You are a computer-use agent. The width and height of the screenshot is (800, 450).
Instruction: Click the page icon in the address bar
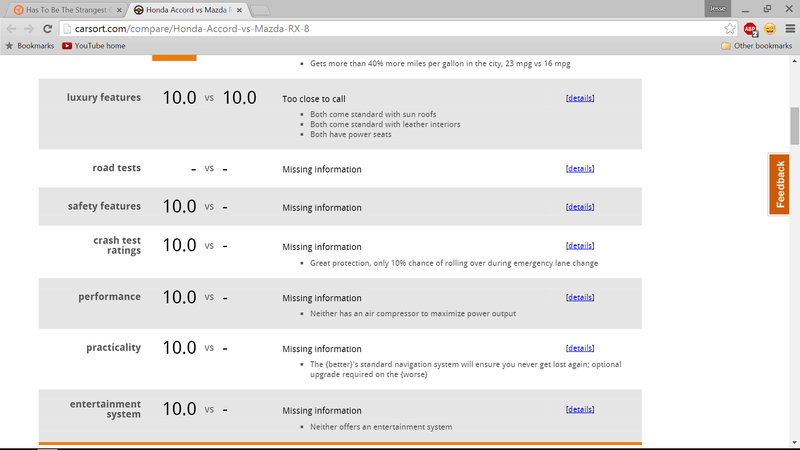tap(67, 29)
